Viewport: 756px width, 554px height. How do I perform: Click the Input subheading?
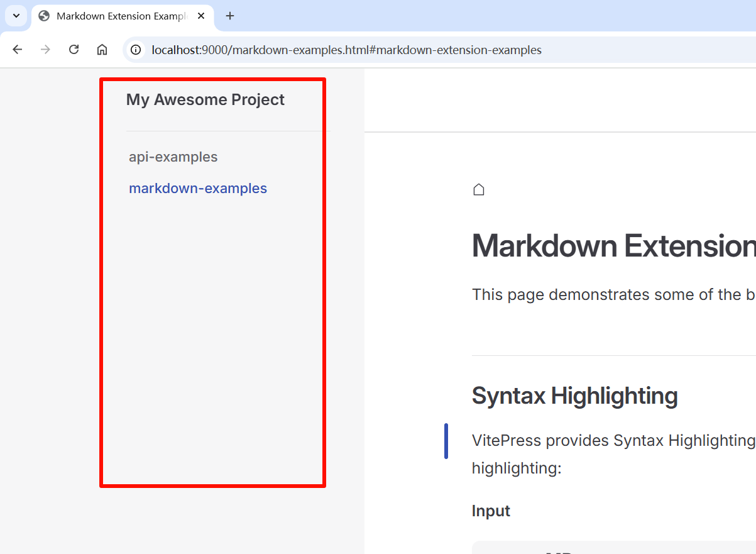(x=491, y=511)
